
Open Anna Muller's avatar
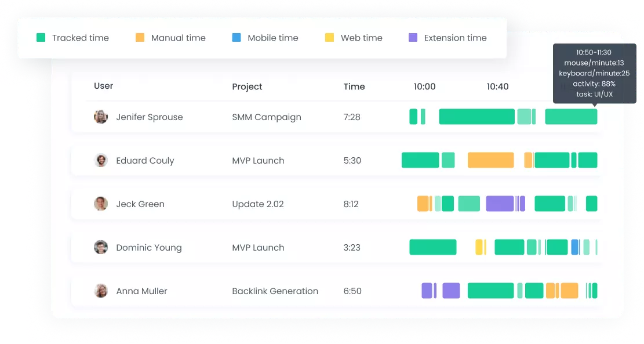pos(101,291)
